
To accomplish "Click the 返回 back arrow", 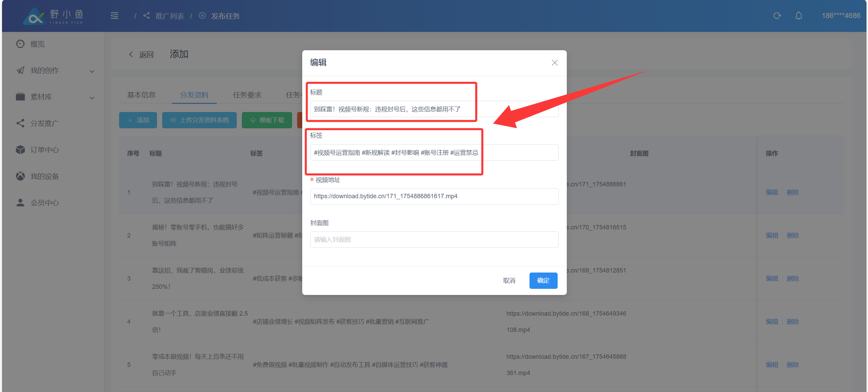I will [131, 54].
